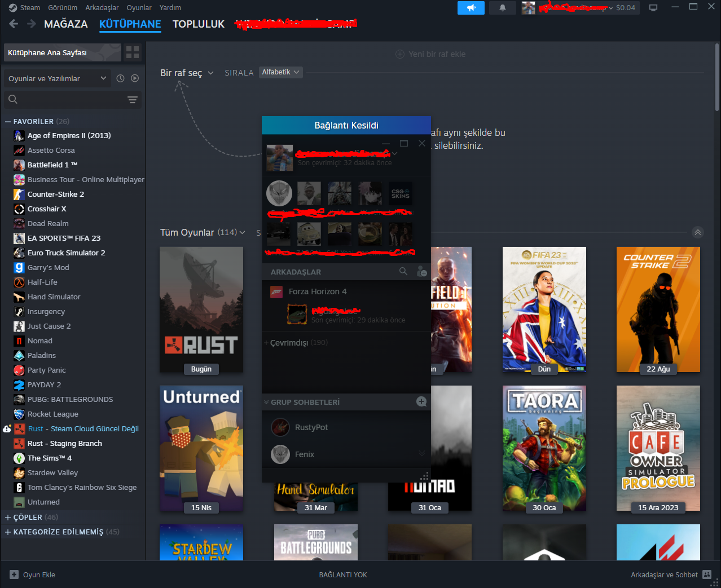Open Rust game cover
The width and height of the screenshot is (721, 588).
tap(201, 310)
